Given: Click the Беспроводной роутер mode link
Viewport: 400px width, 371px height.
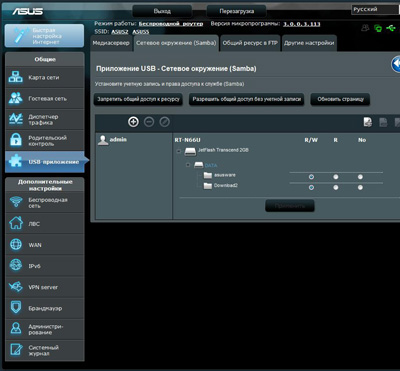Looking at the screenshot, I should [171, 24].
